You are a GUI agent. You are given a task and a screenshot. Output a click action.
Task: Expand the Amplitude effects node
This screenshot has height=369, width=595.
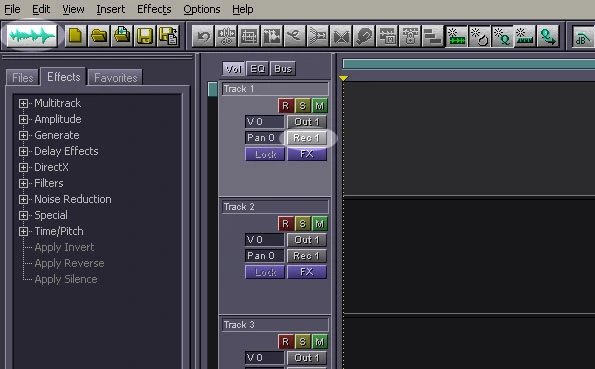tap(24, 119)
